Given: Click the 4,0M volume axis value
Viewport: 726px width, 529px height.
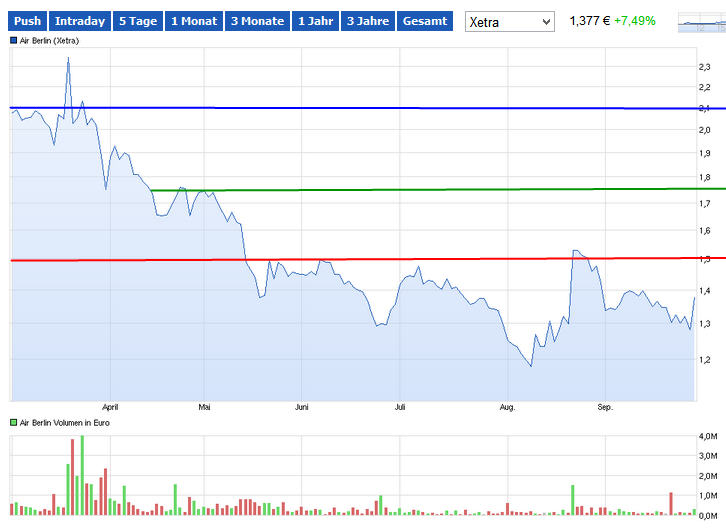Looking at the screenshot, I should point(708,436).
